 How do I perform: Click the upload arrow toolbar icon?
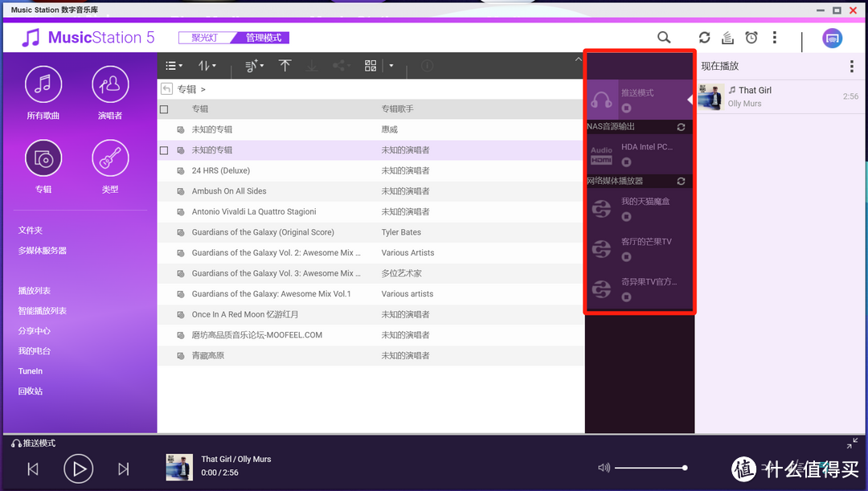pyautogui.click(x=285, y=66)
